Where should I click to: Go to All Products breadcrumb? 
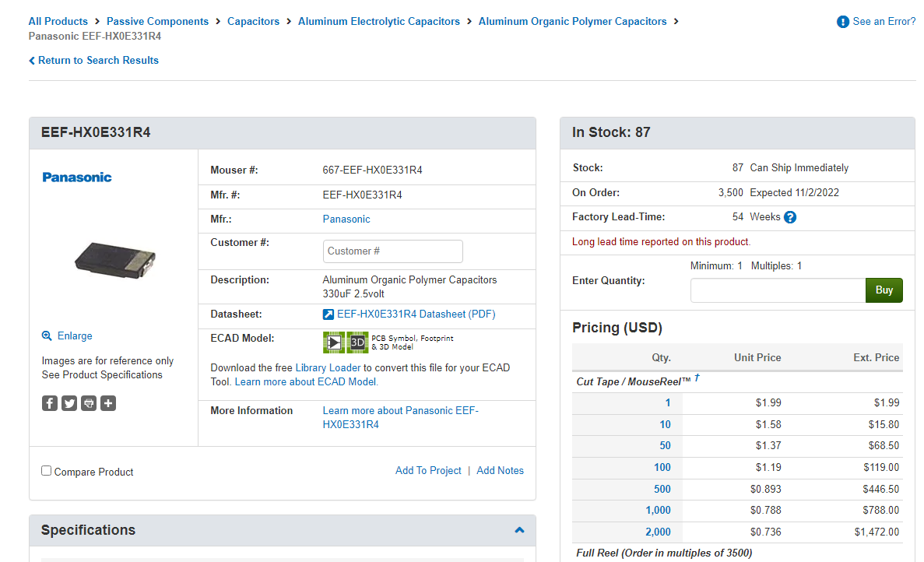[58, 21]
